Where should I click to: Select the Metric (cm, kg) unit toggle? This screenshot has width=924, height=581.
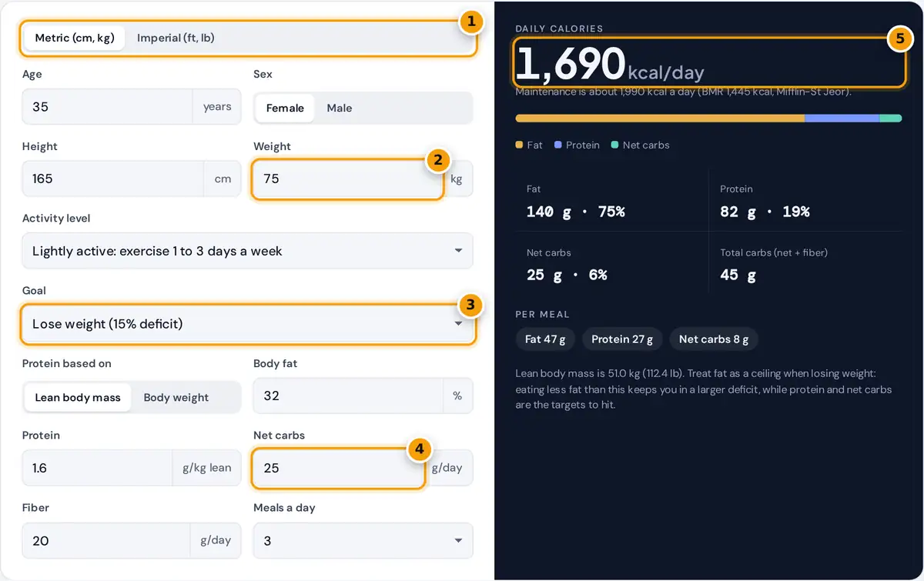75,38
